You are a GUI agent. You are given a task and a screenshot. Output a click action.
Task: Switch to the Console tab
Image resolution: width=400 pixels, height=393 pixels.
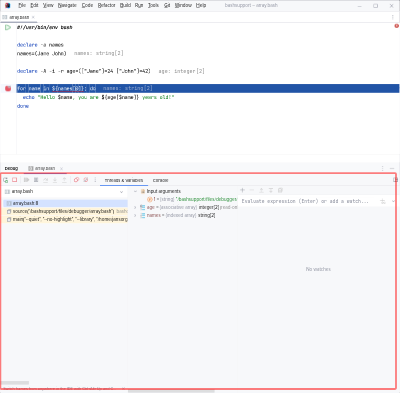(x=160, y=180)
